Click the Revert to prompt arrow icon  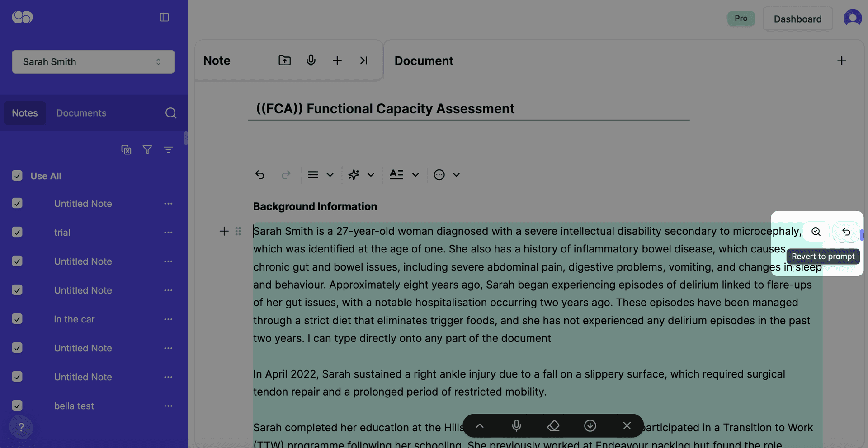click(846, 232)
